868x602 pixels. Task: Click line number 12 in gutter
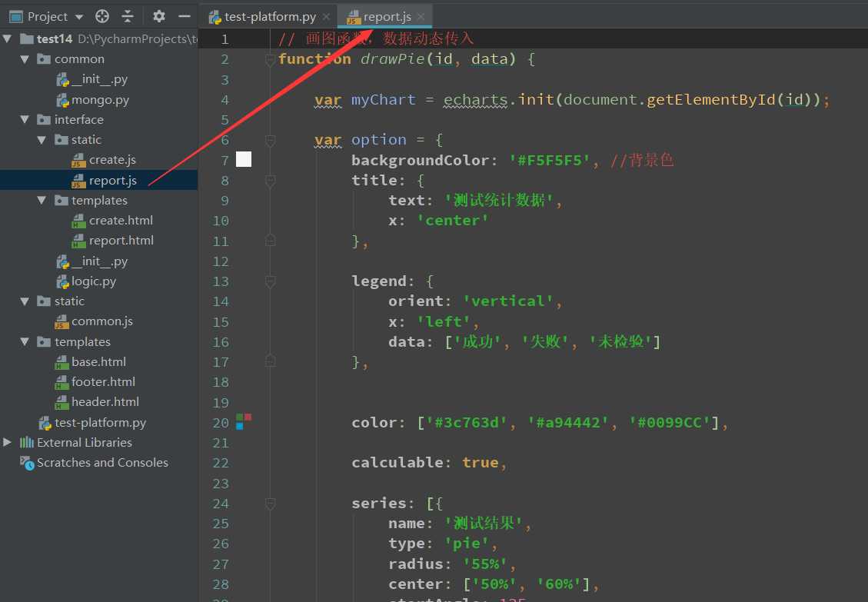tap(221, 261)
